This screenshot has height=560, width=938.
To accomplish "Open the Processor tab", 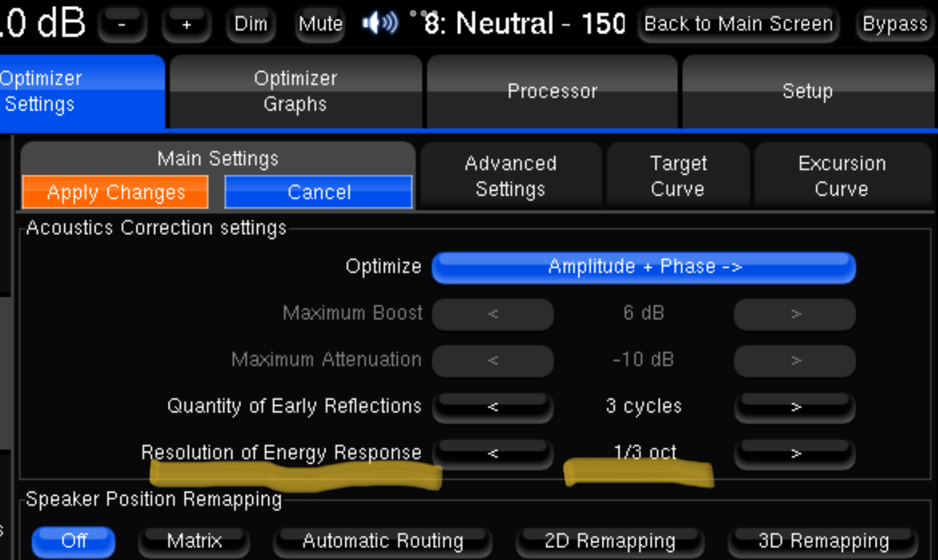I will pyautogui.click(x=552, y=91).
